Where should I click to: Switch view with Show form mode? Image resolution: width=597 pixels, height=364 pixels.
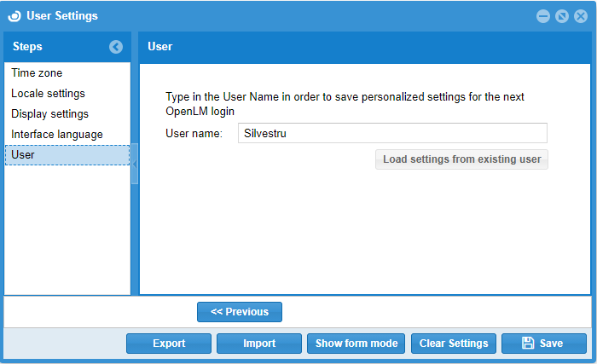click(x=356, y=344)
